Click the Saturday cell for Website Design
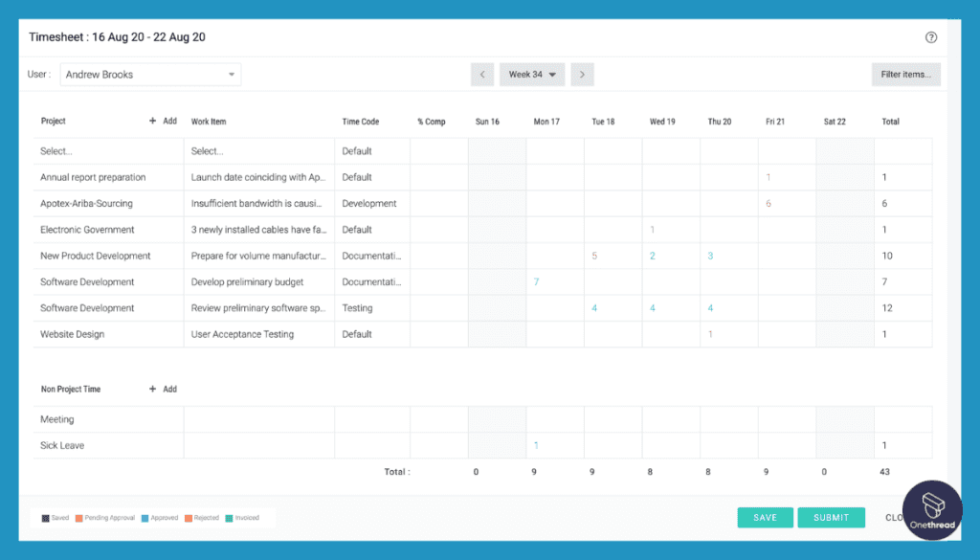Image resolution: width=980 pixels, height=560 pixels. pos(845,334)
